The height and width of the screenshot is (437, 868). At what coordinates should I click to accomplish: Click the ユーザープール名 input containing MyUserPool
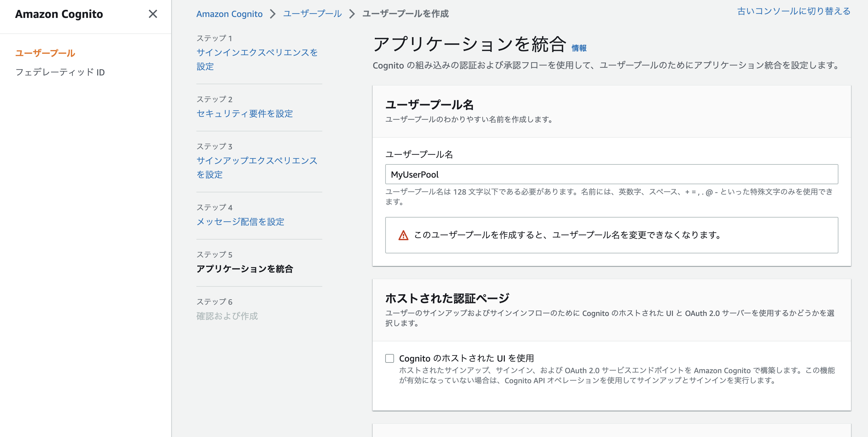(611, 174)
